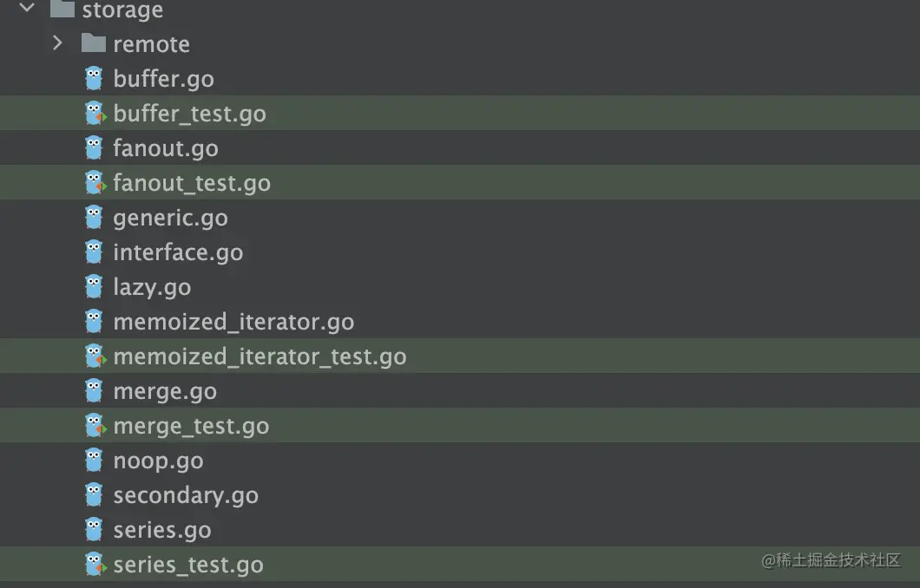The image size is (920, 588).
Task: Open the series_test.go file
Action: click(188, 565)
